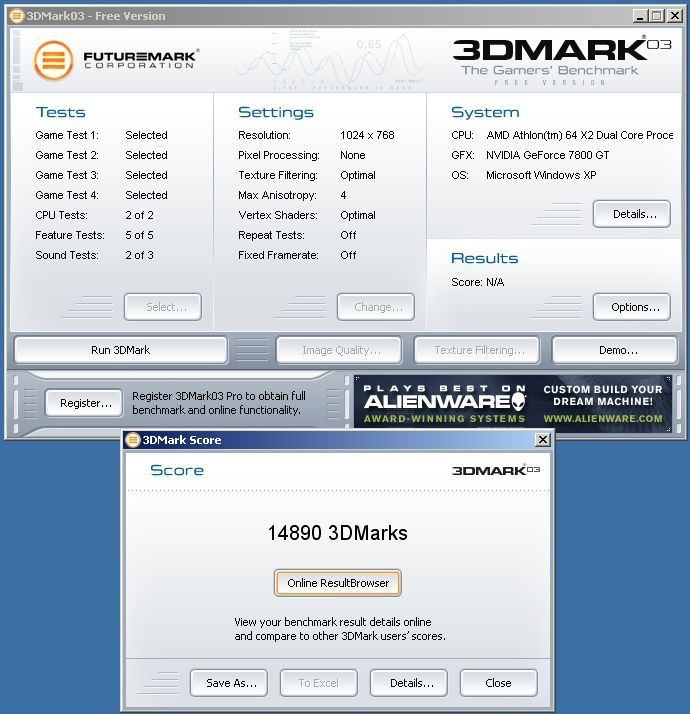Screen dimensions: 690x714
Task: Click the Futuremark orange logo icon
Action: click(53, 60)
